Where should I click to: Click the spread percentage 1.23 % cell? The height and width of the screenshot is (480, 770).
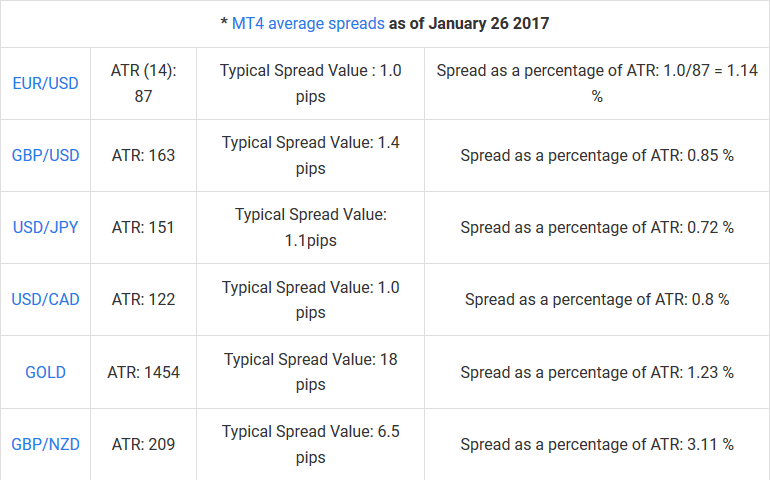click(597, 372)
